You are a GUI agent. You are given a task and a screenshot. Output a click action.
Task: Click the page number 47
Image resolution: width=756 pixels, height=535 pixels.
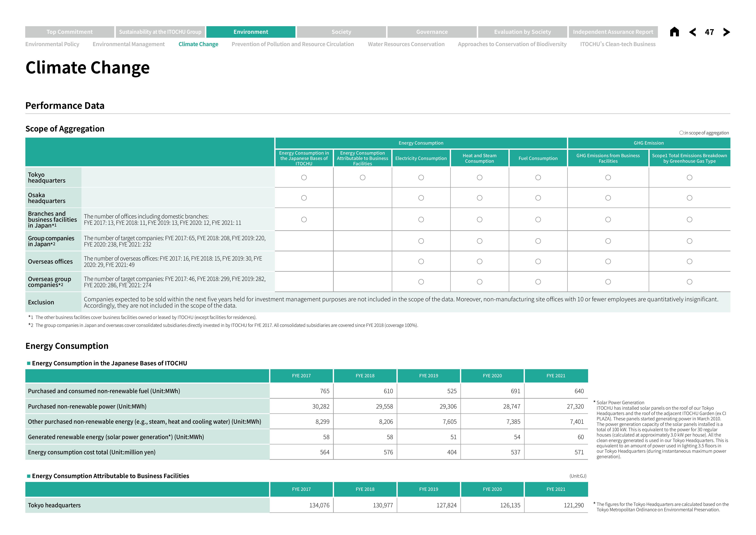tap(709, 32)
